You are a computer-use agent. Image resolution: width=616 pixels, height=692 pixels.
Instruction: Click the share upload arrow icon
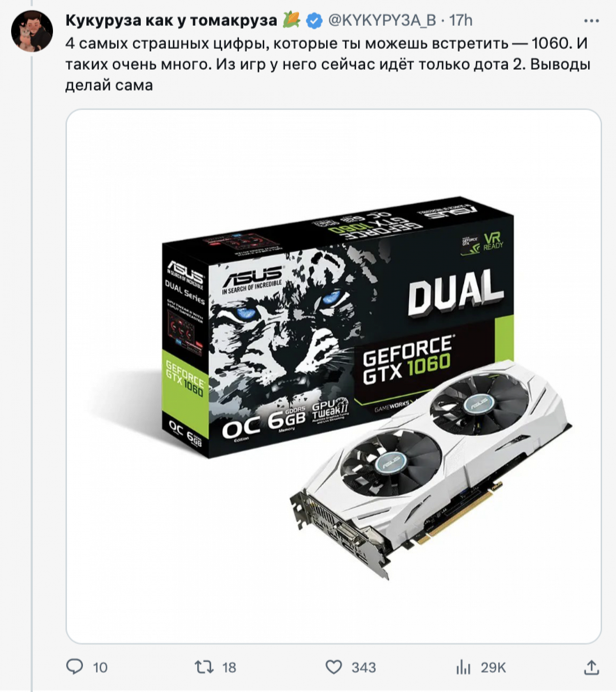(x=591, y=667)
